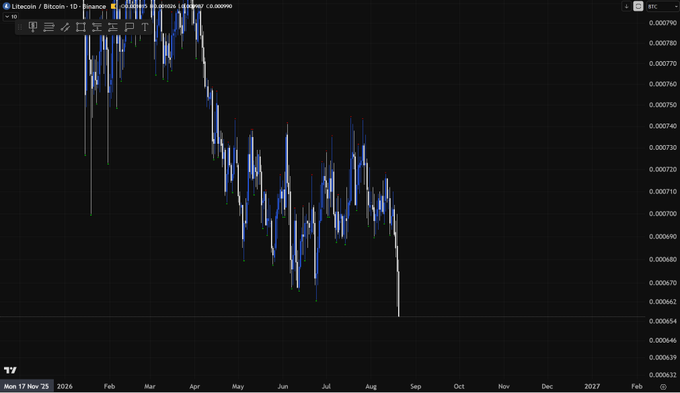Click the 'Oct' label on time axis
The height and width of the screenshot is (393, 680).
click(x=459, y=386)
